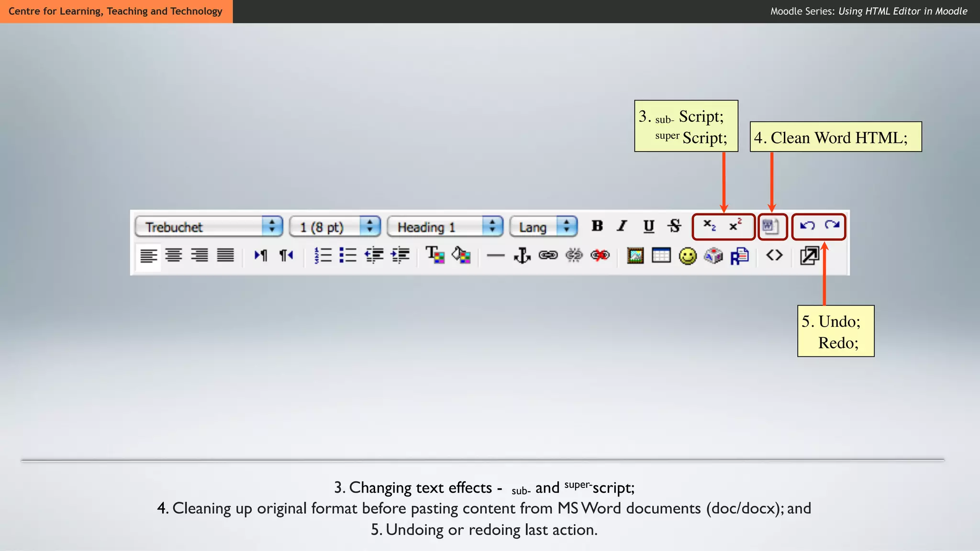Enlarge the editor to full window
Image resolution: width=980 pixels, height=551 pixels.
coord(809,255)
